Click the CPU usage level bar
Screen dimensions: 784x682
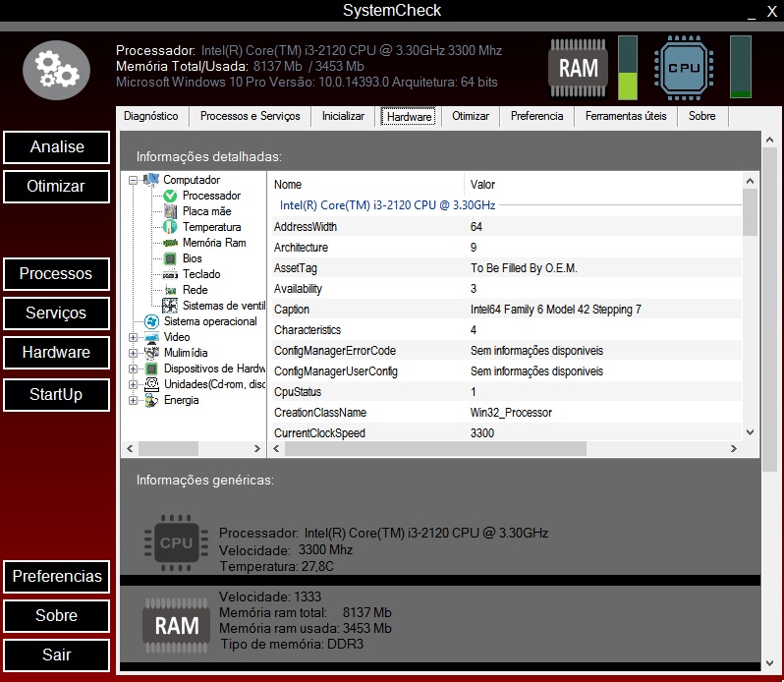click(x=741, y=67)
